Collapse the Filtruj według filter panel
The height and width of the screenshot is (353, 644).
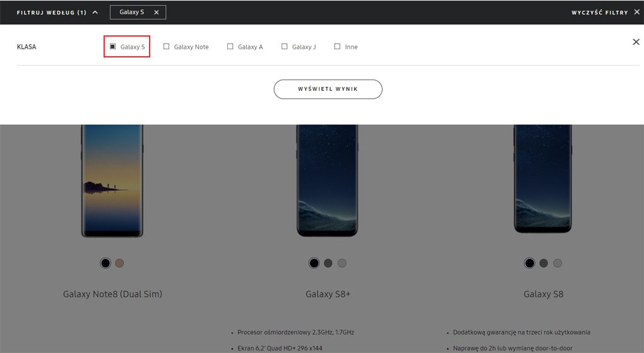pos(57,13)
